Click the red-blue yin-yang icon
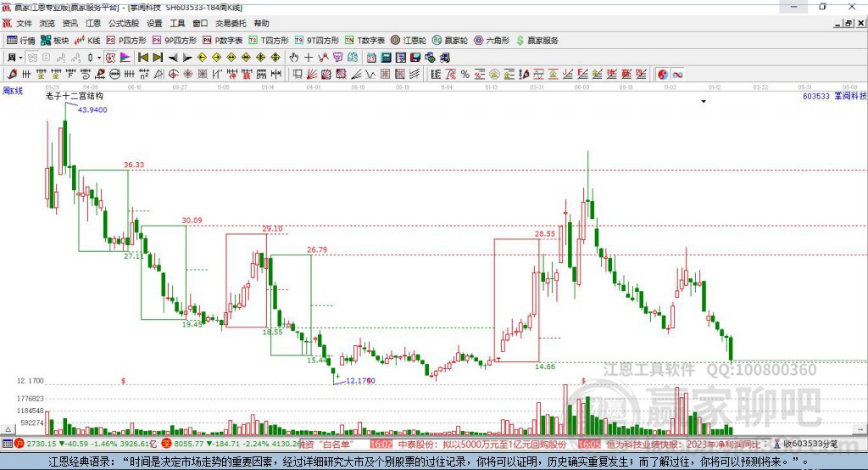 [663, 75]
